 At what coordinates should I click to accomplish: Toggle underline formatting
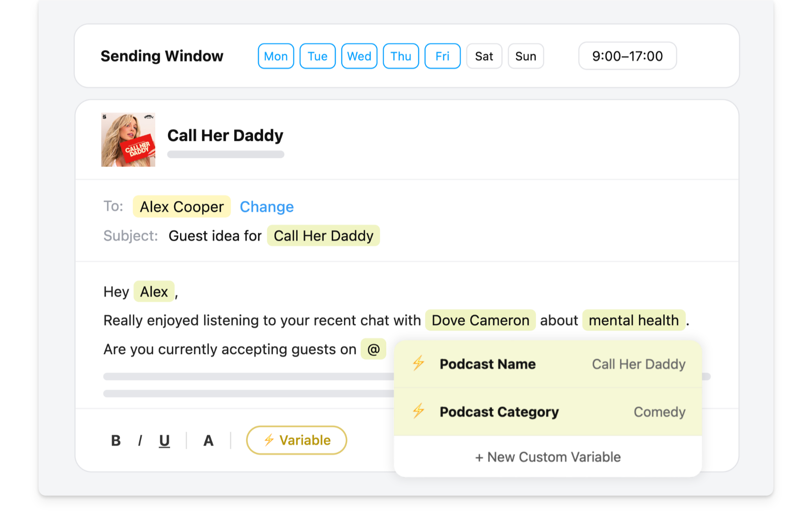[x=164, y=441]
